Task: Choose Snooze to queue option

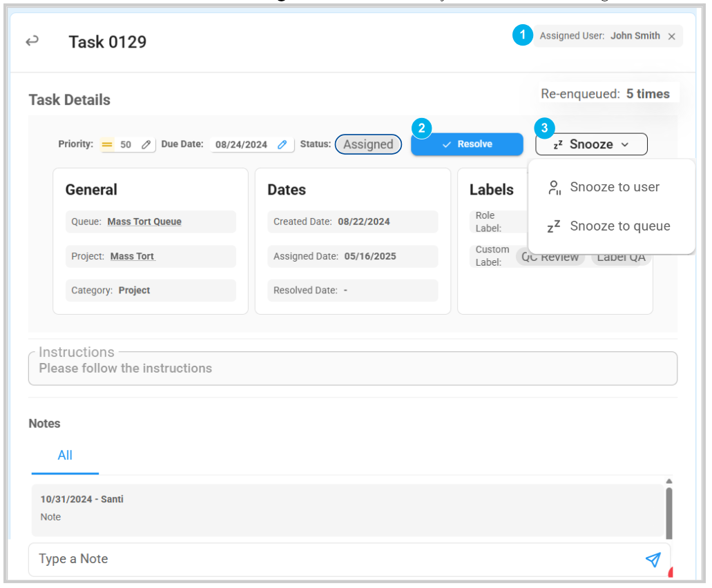Action: tap(619, 226)
